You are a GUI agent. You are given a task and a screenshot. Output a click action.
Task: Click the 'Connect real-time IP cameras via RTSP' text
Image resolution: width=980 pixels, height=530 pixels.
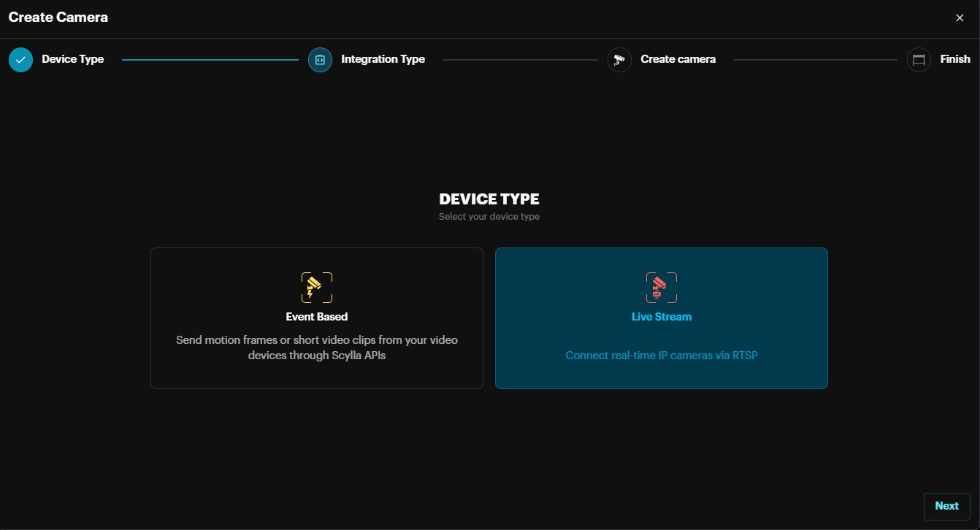661,356
